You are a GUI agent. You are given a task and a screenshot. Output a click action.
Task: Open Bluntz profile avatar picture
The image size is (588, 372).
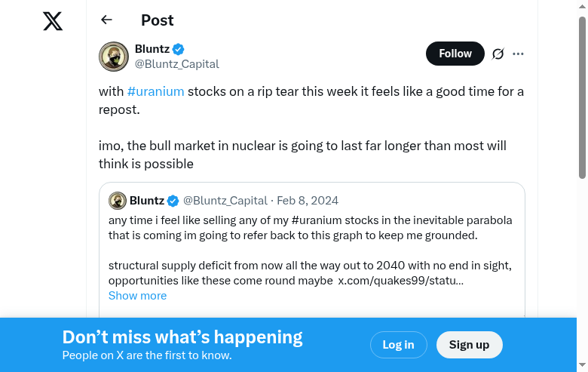[x=114, y=57]
